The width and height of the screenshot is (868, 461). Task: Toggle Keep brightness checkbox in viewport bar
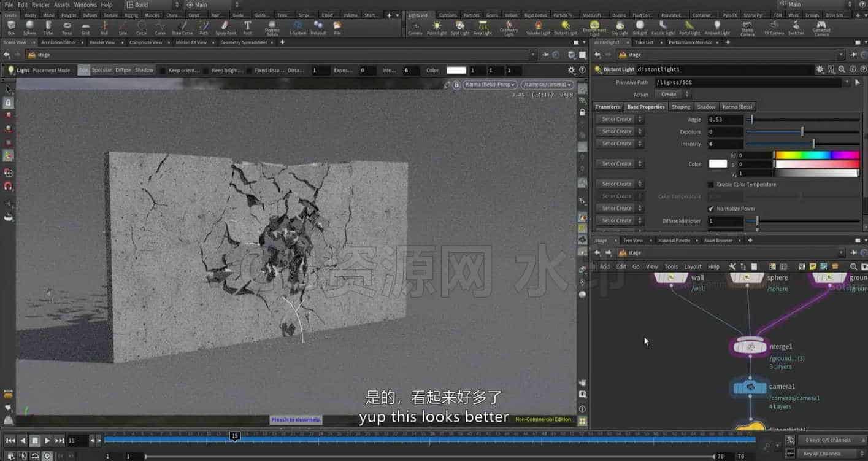[x=206, y=71]
